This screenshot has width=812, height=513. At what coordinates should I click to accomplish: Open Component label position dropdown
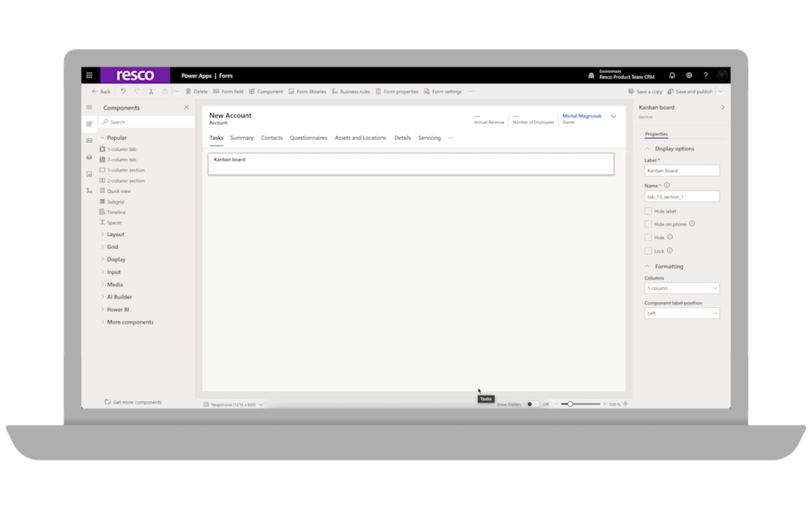coord(682,314)
